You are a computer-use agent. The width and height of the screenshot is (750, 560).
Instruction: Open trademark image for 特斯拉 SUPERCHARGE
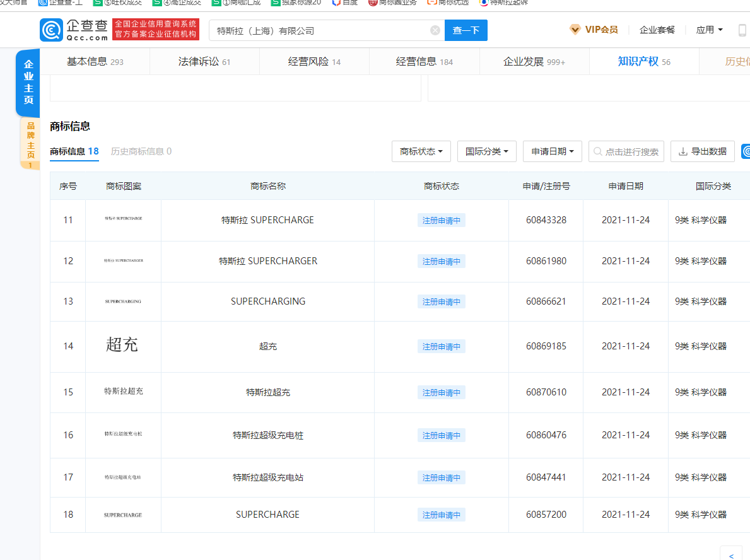[x=124, y=218]
